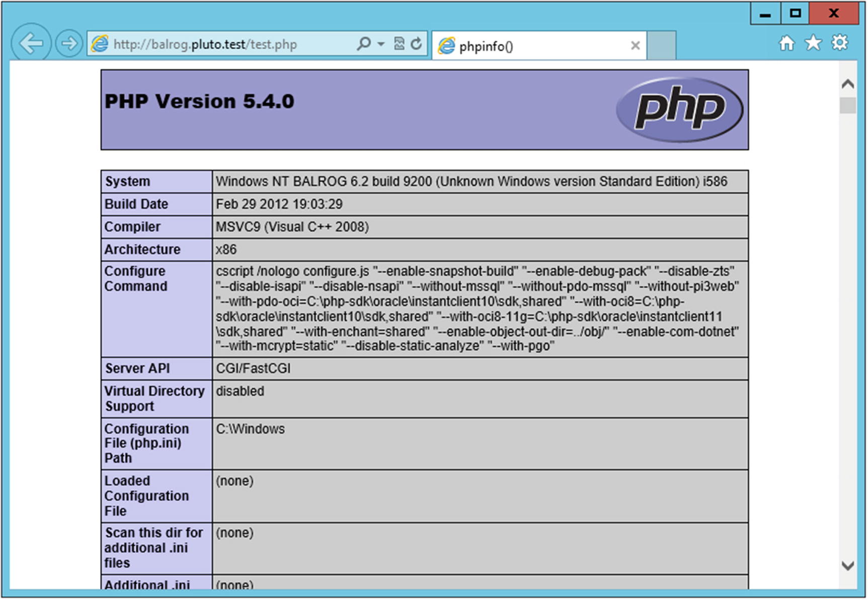Select the phpinfo() tab
868x600 pixels.
tap(539, 46)
